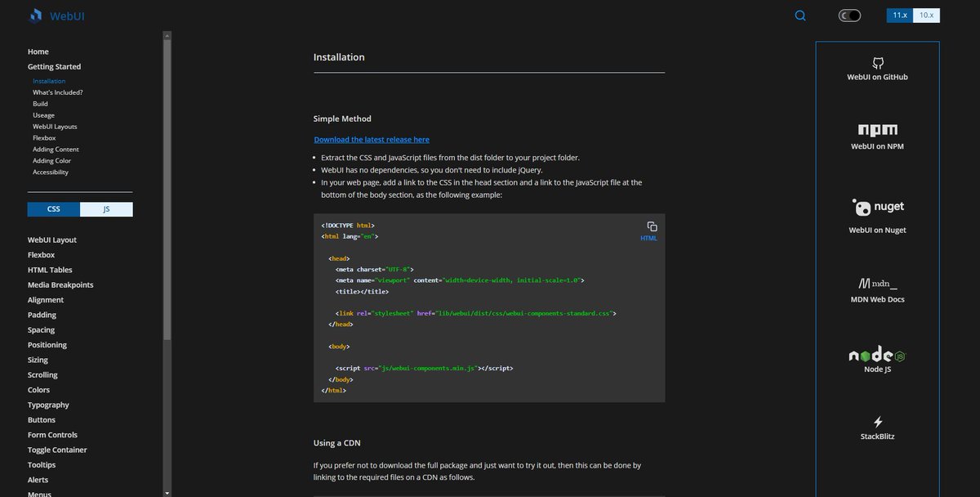Image resolution: width=980 pixels, height=497 pixels.
Task: Open the npm logo icon
Action: click(x=878, y=130)
